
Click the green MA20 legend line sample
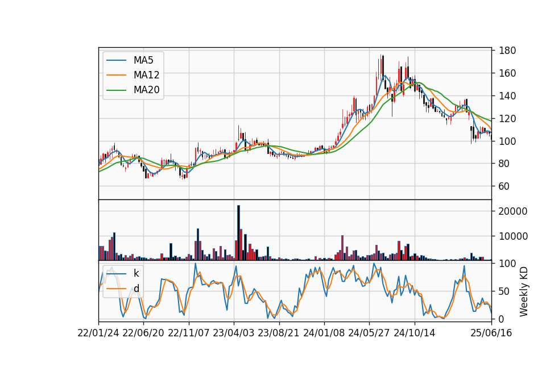tap(116, 90)
